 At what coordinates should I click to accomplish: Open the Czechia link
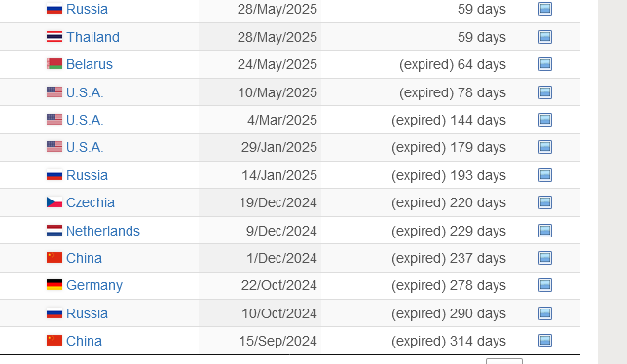pyautogui.click(x=91, y=202)
